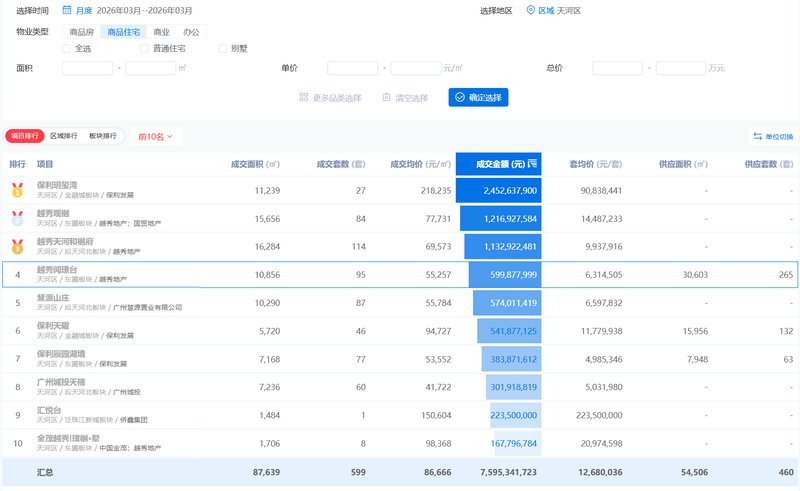
Task: Open project 慧源山庄 in row 5
Action: click(x=53, y=298)
